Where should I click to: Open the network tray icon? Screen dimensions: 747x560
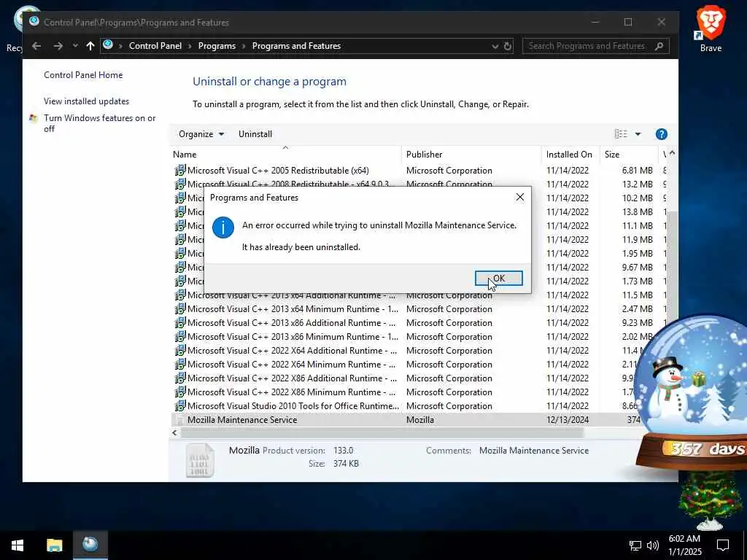[635, 545]
